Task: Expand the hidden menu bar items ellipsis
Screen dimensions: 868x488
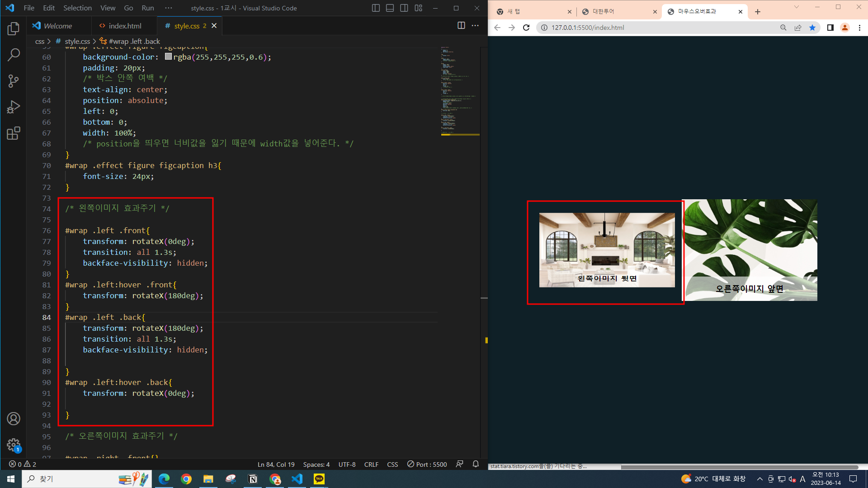Action: [169, 8]
